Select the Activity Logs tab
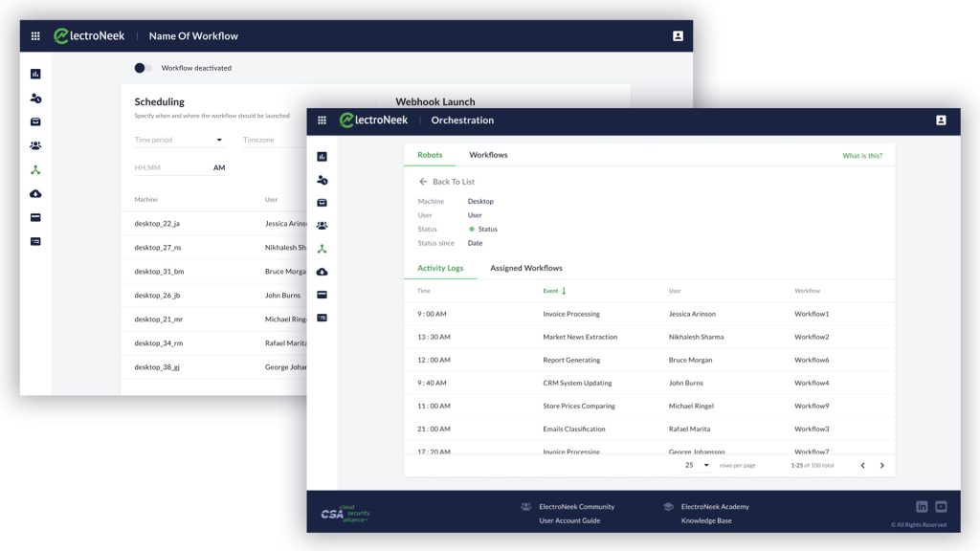 440,268
